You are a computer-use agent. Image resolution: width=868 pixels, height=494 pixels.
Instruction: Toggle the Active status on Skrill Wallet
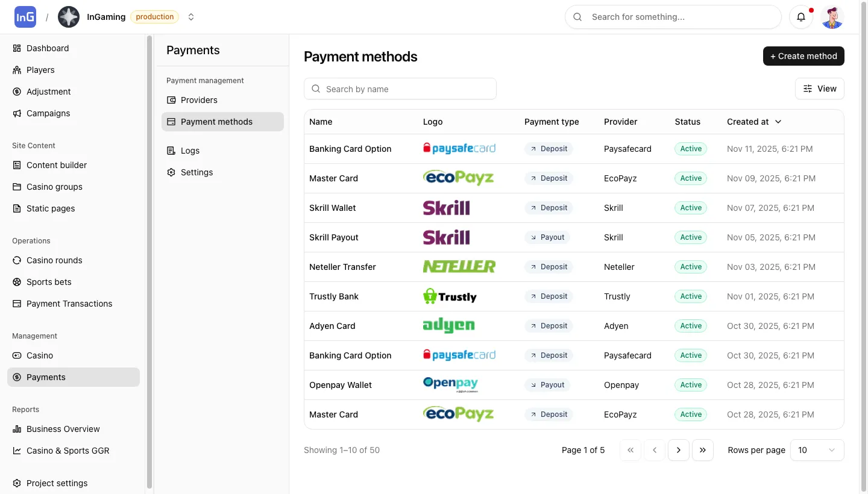pos(690,207)
